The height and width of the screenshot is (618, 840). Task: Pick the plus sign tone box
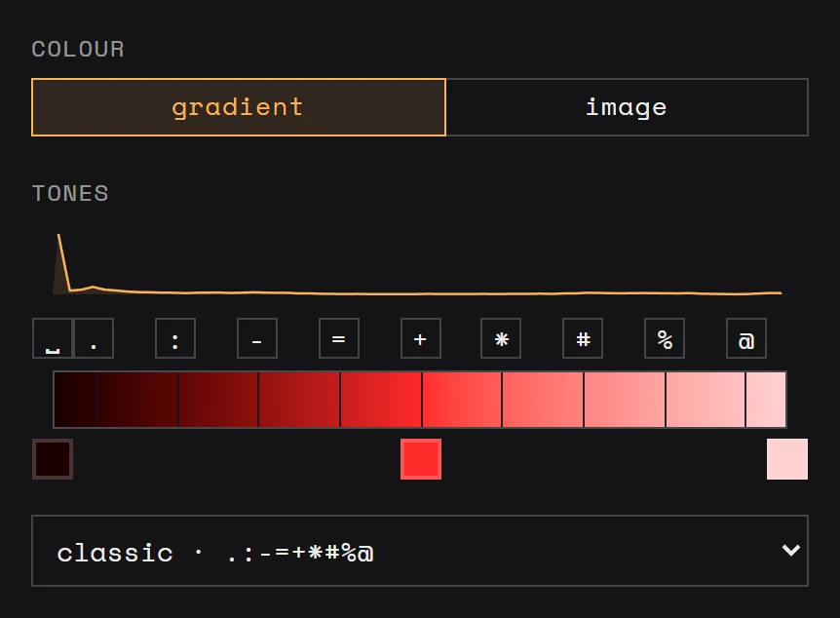pos(421,338)
